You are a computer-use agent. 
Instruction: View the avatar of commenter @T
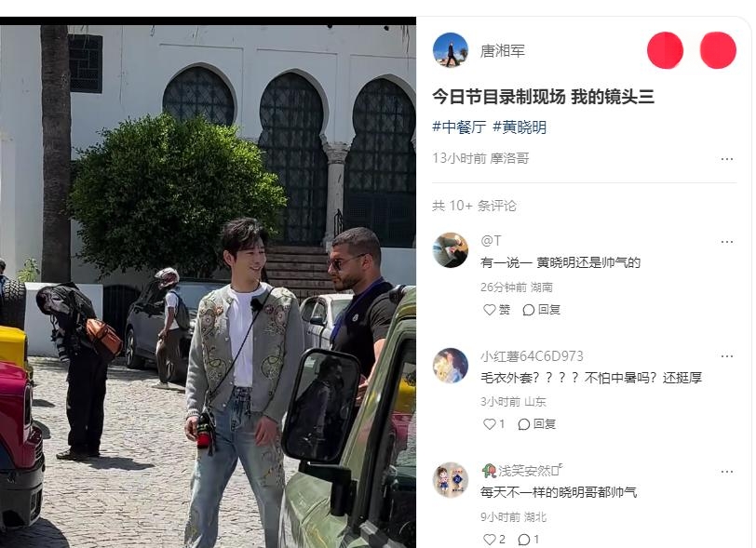[451, 250]
